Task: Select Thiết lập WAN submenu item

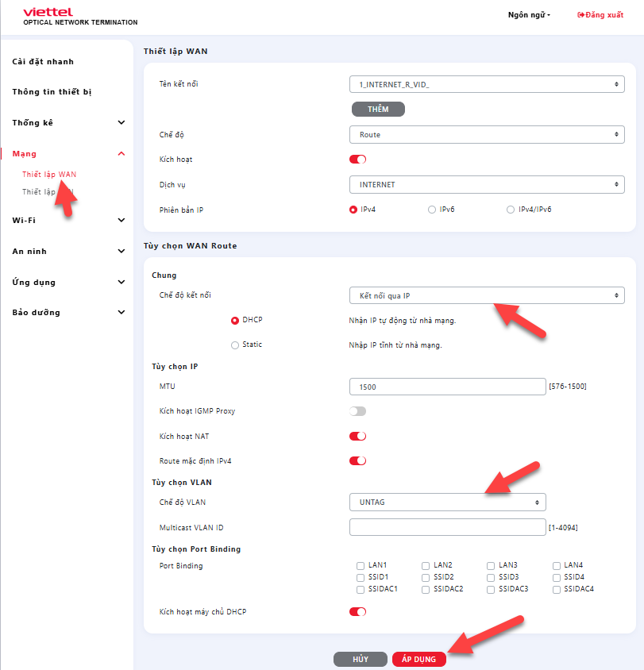Action: [49, 174]
